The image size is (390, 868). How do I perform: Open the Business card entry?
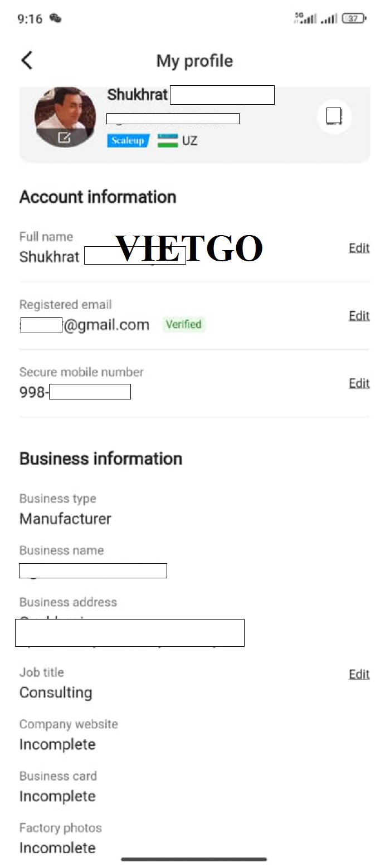(194, 787)
